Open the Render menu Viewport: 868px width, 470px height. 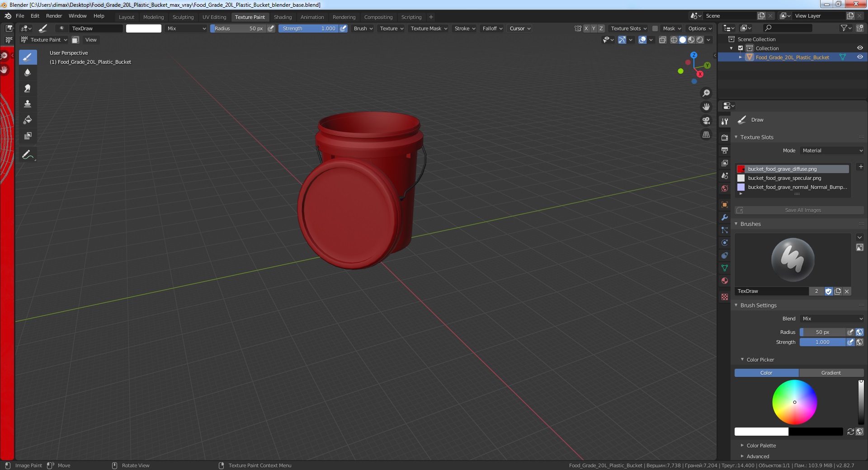point(54,16)
